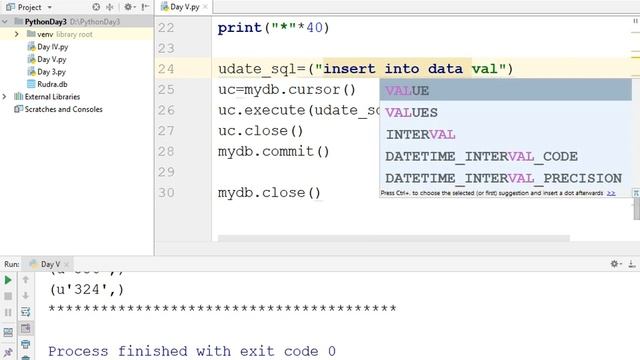Click the print("*"*40) code line

(273, 28)
